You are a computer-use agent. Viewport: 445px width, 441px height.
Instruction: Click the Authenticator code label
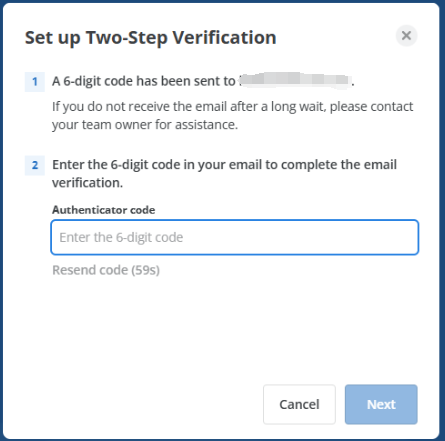click(x=104, y=210)
